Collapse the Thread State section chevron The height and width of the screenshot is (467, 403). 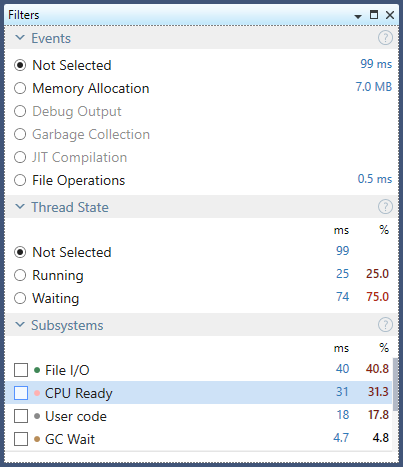click(20, 206)
